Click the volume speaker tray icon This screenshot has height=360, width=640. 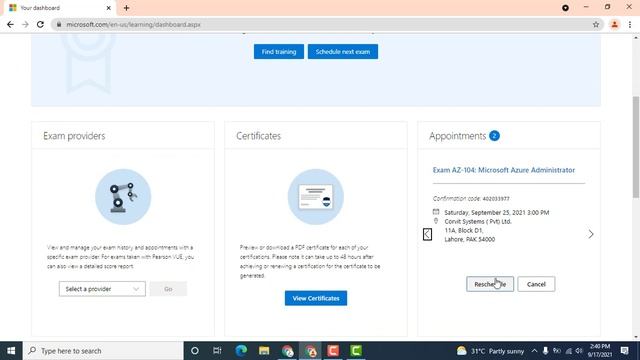point(579,351)
